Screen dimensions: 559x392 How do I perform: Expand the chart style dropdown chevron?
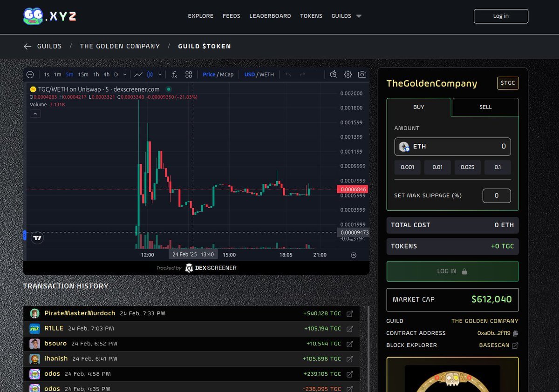[160, 74]
